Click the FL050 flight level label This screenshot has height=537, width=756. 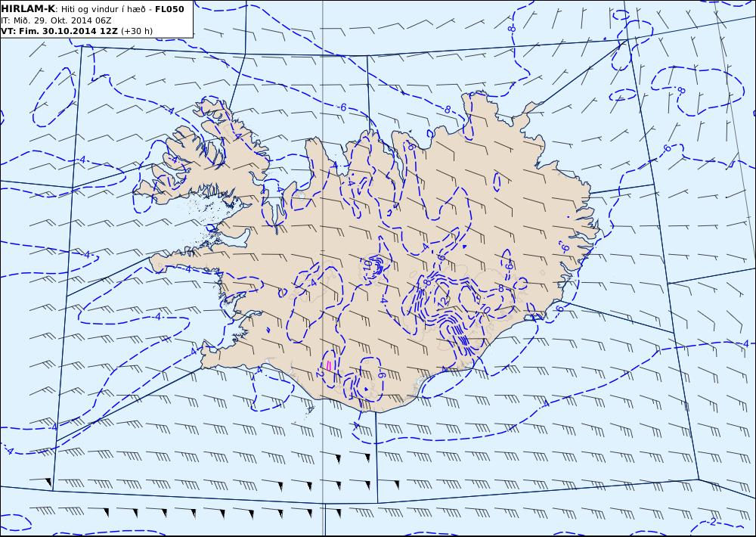(169, 9)
